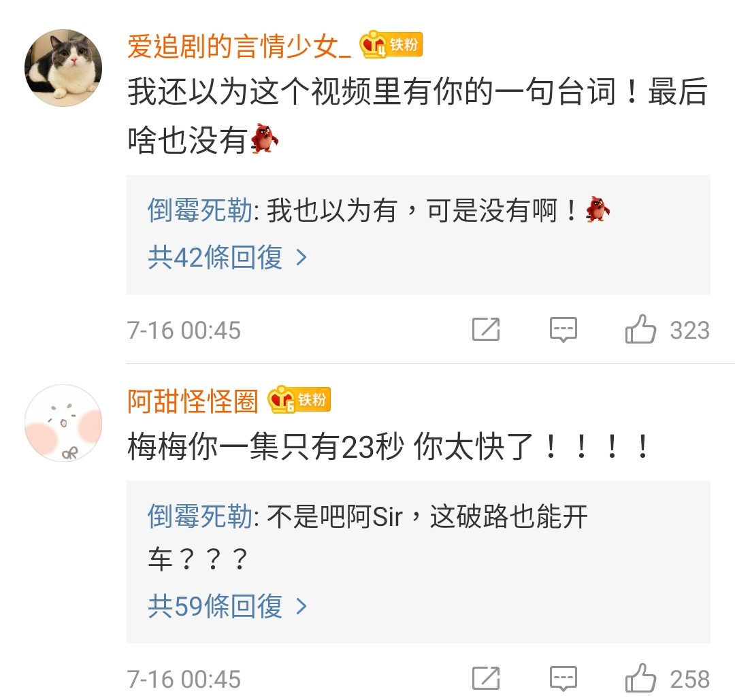
Task: Like the comment with 323 likes
Action: point(640,329)
